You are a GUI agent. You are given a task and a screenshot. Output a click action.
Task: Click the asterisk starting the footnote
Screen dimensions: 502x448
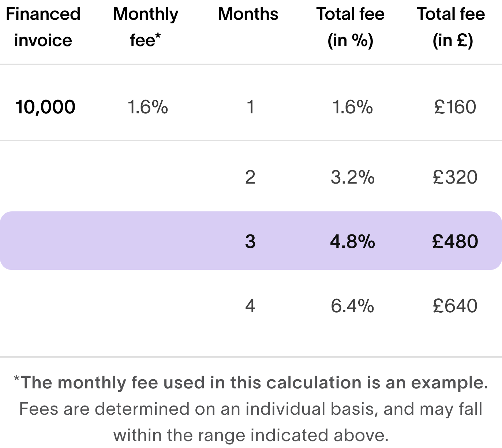click(16, 379)
